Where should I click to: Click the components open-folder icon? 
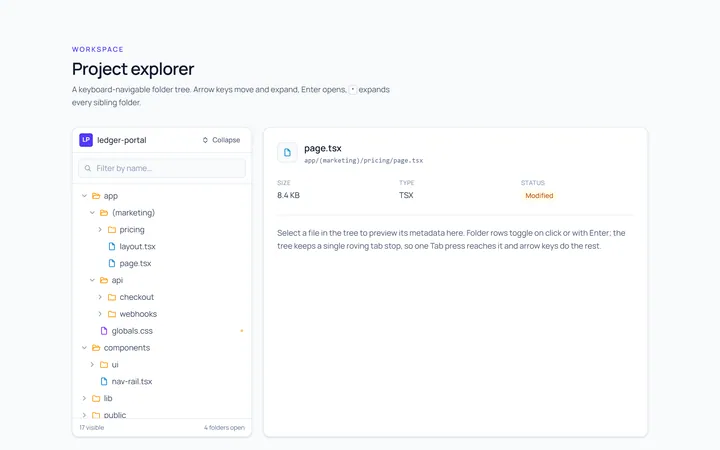pyautogui.click(x=96, y=348)
